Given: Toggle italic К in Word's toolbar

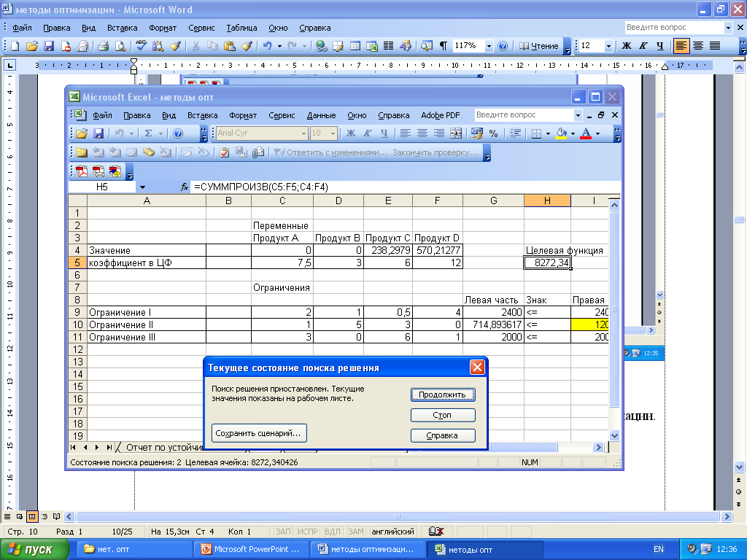Looking at the screenshot, I should coord(643,46).
